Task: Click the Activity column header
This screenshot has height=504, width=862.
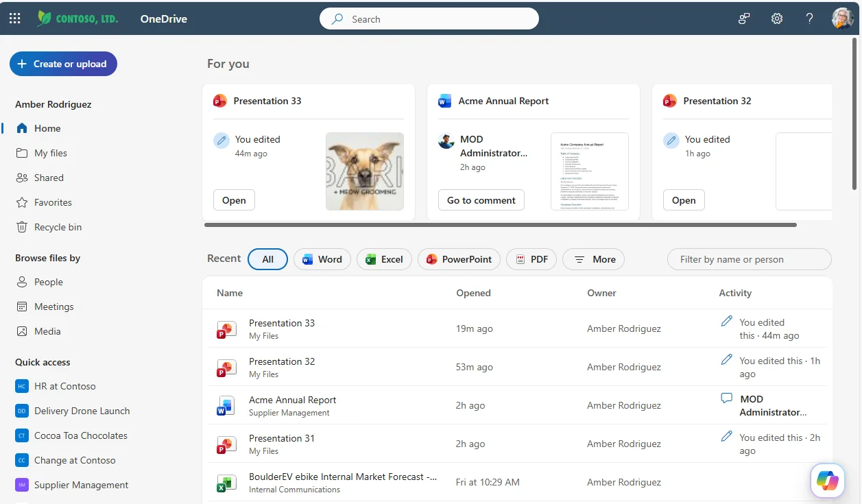Action: tap(735, 293)
